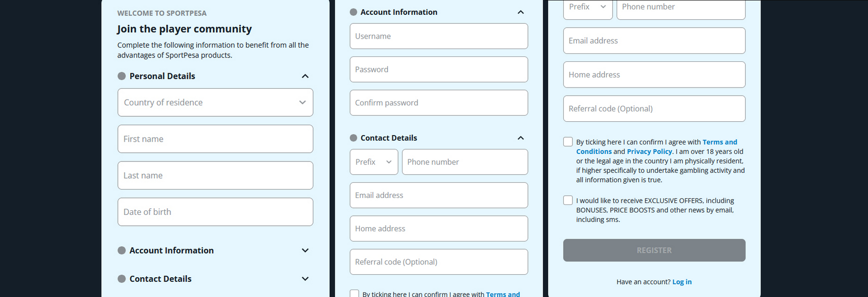868x297 pixels.
Task: Focus the Username input field
Action: (x=439, y=36)
